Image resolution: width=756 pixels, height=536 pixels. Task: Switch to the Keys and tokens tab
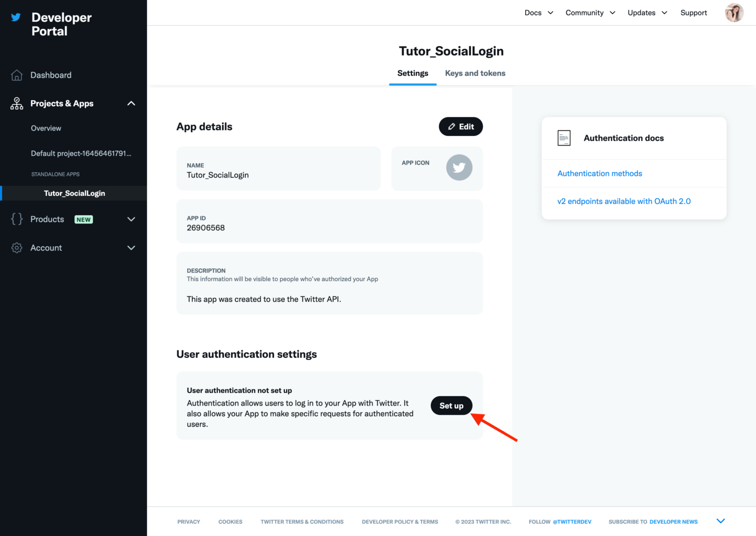[474, 73]
